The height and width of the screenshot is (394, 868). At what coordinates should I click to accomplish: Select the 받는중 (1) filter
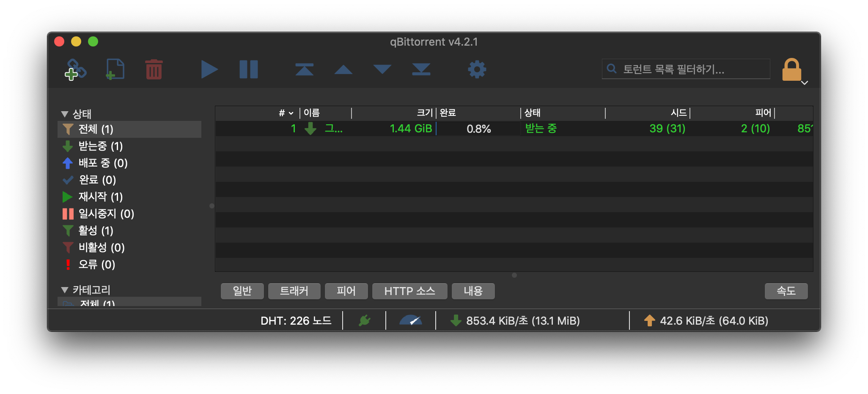pyautogui.click(x=129, y=146)
